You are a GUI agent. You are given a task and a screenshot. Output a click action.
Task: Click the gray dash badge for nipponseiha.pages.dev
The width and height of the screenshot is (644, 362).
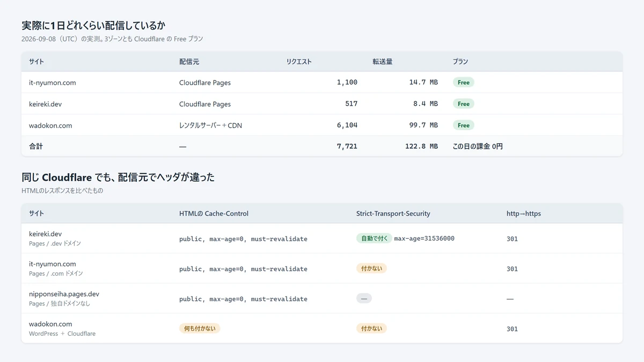[x=364, y=298]
